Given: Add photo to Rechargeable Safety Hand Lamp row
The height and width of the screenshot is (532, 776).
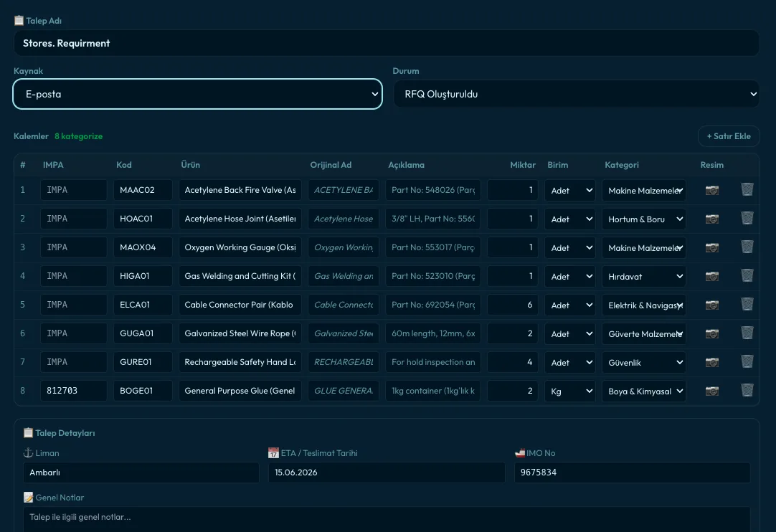Looking at the screenshot, I should (711, 362).
